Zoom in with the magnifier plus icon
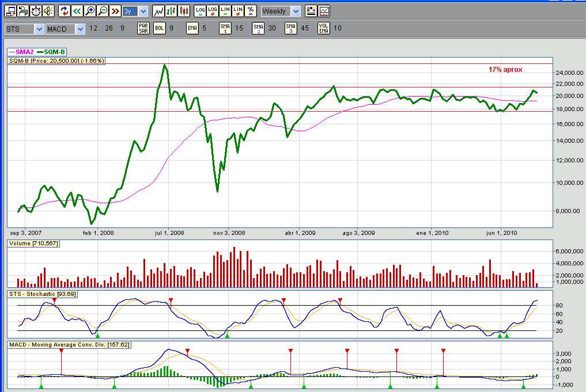 [x=90, y=11]
